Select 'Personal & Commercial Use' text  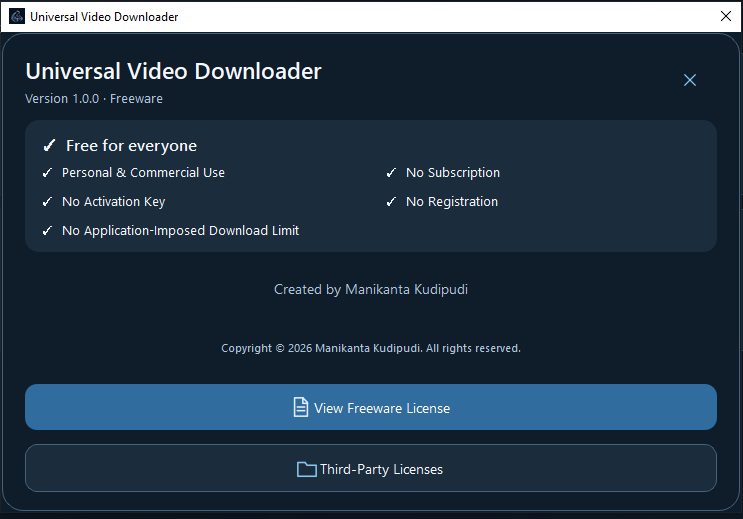[143, 173]
